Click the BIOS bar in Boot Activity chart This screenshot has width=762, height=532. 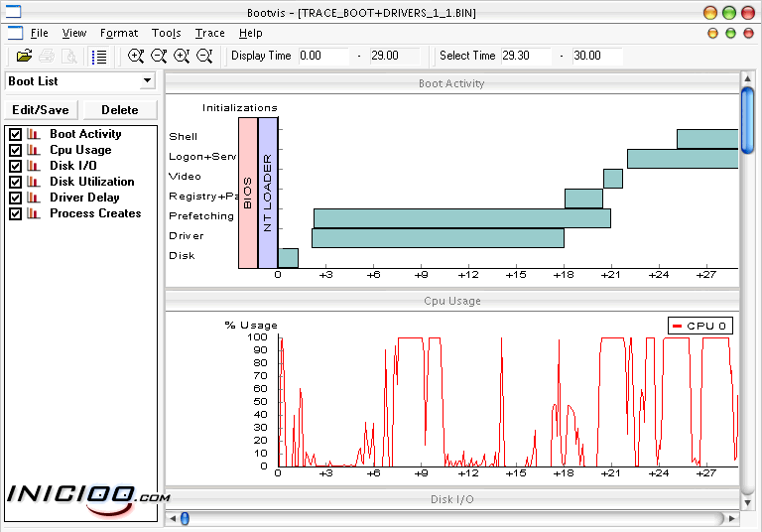(248, 193)
